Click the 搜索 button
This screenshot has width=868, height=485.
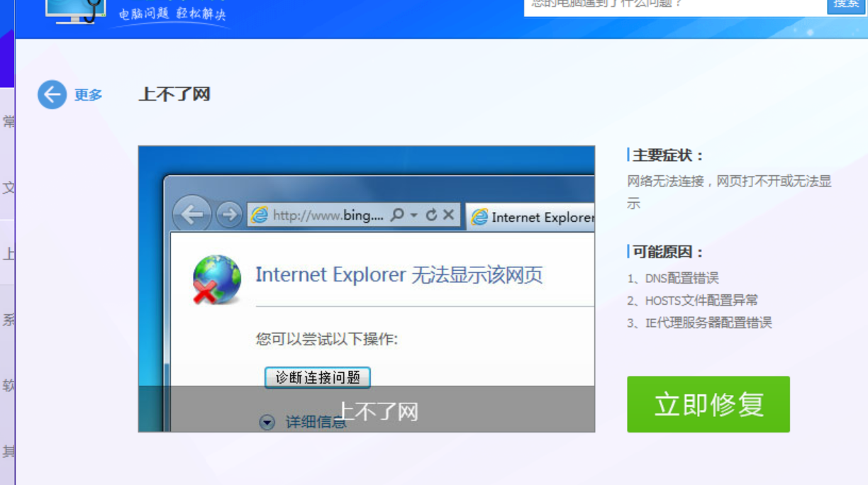pos(847,4)
